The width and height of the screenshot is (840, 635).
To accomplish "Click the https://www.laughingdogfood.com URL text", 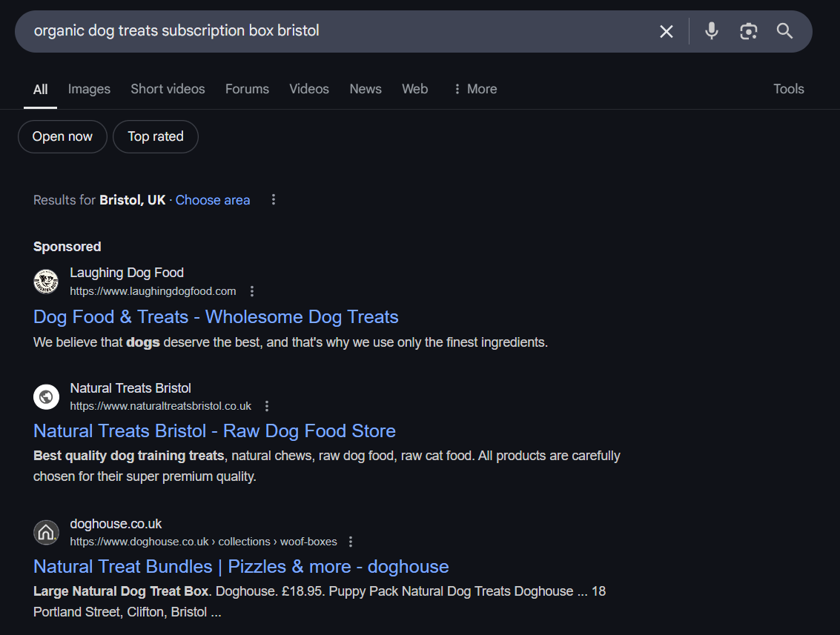I will (153, 291).
